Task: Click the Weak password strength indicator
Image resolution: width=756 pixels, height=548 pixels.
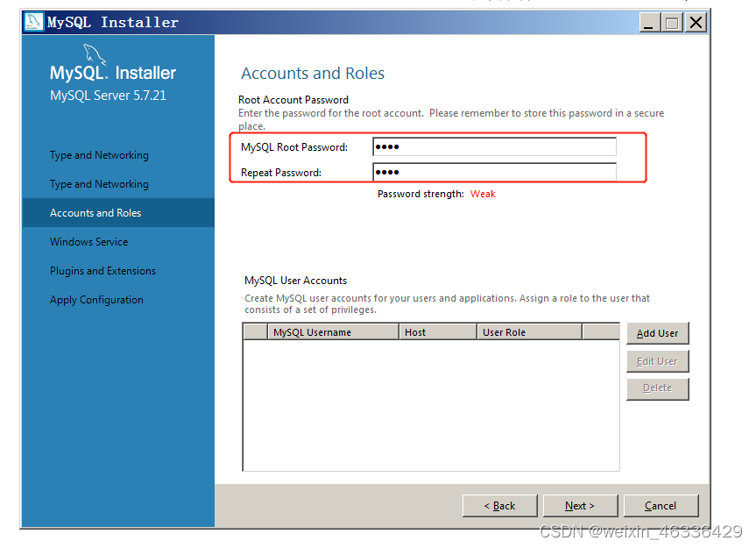Action: (483, 194)
